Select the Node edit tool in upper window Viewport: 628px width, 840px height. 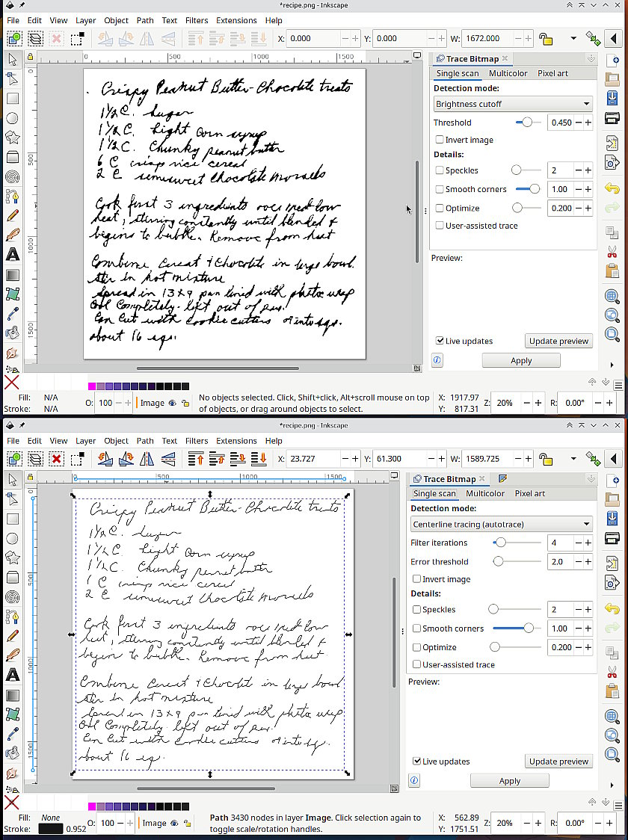coord(12,78)
